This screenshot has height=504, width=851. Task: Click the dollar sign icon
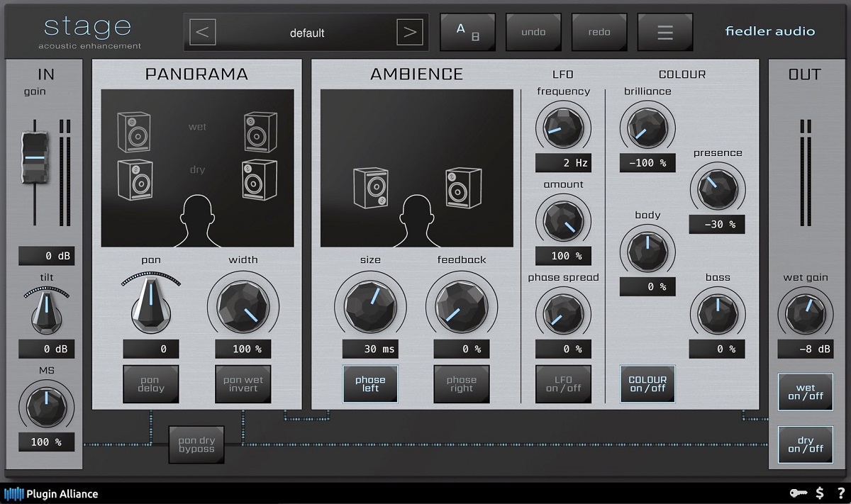click(x=820, y=493)
